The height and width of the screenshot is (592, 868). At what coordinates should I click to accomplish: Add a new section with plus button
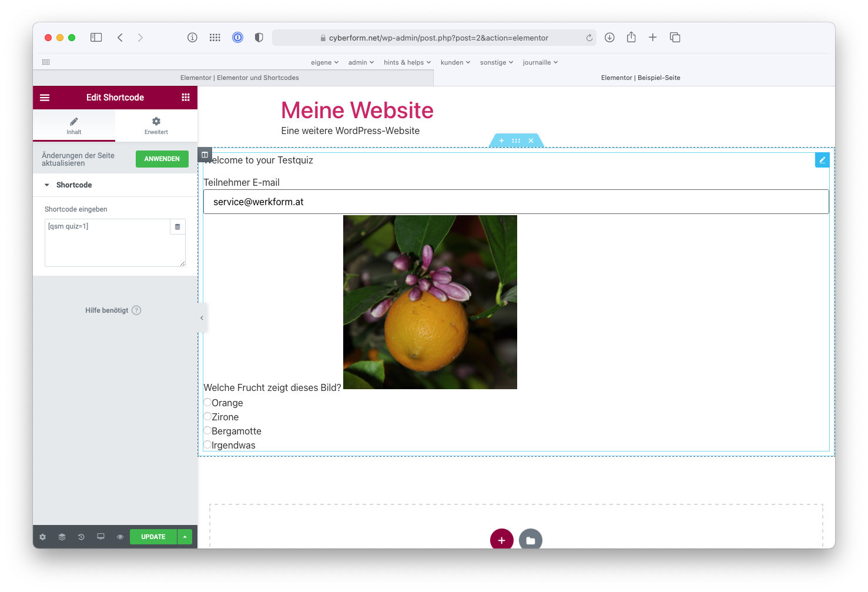point(502,540)
